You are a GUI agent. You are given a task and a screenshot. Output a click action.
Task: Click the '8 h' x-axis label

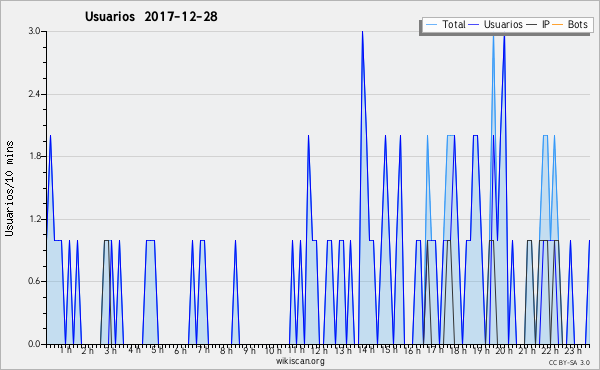click(x=226, y=350)
